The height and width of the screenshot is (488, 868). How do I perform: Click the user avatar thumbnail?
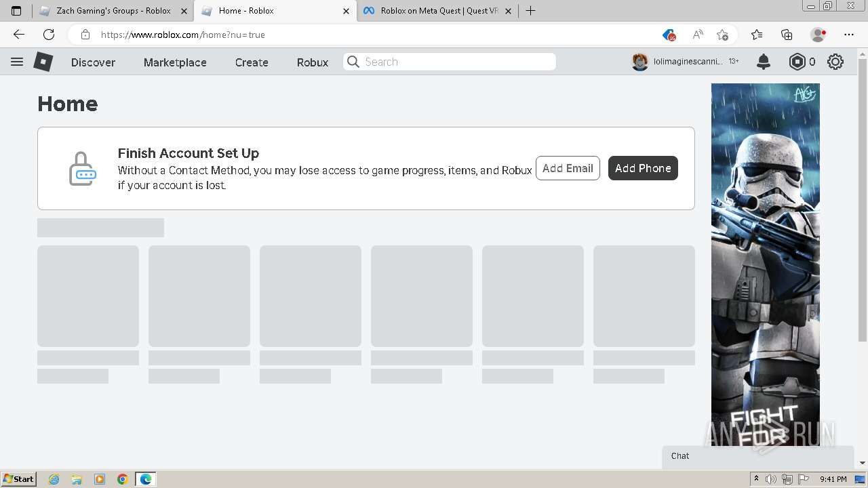tap(640, 62)
